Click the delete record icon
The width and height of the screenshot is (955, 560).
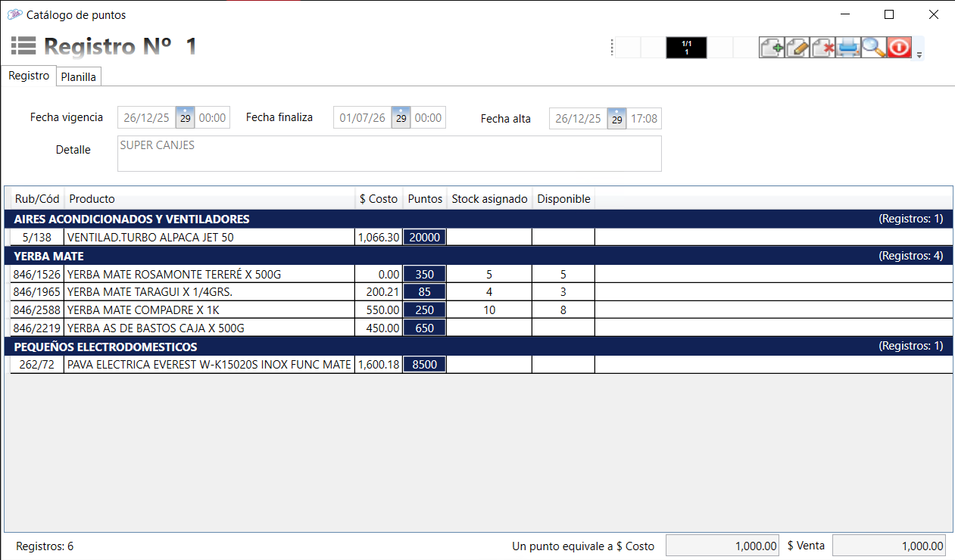823,47
